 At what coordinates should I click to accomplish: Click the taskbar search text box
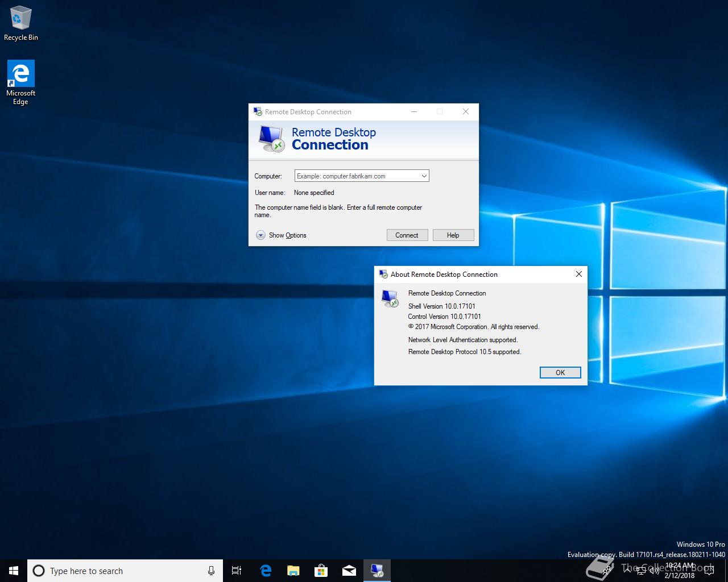(x=124, y=571)
